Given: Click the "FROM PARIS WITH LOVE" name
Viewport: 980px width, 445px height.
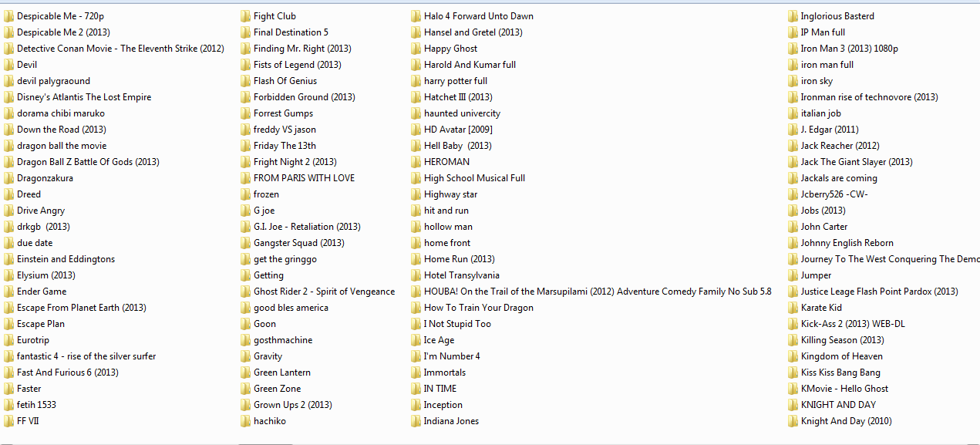Looking at the screenshot, I should coord(305,178).
